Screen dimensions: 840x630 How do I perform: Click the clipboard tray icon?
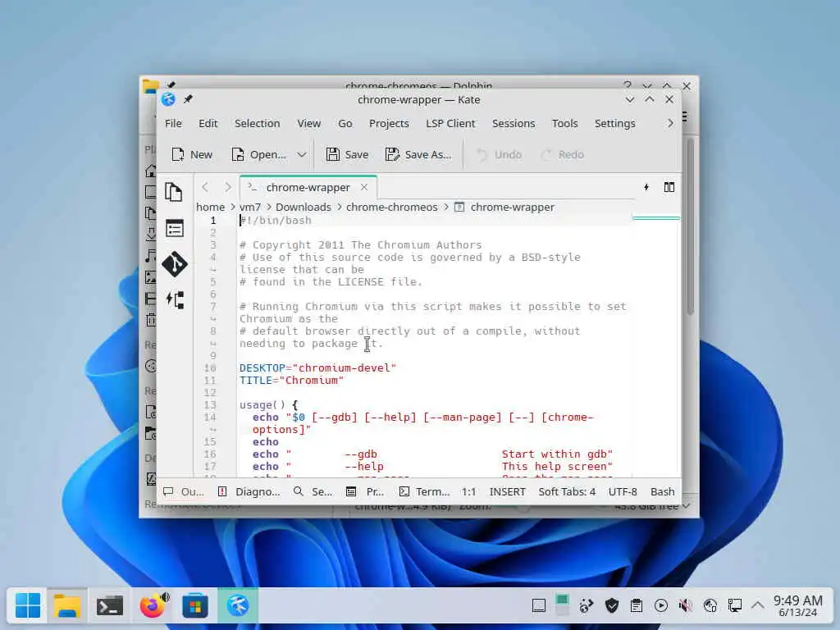pos(637,606)
